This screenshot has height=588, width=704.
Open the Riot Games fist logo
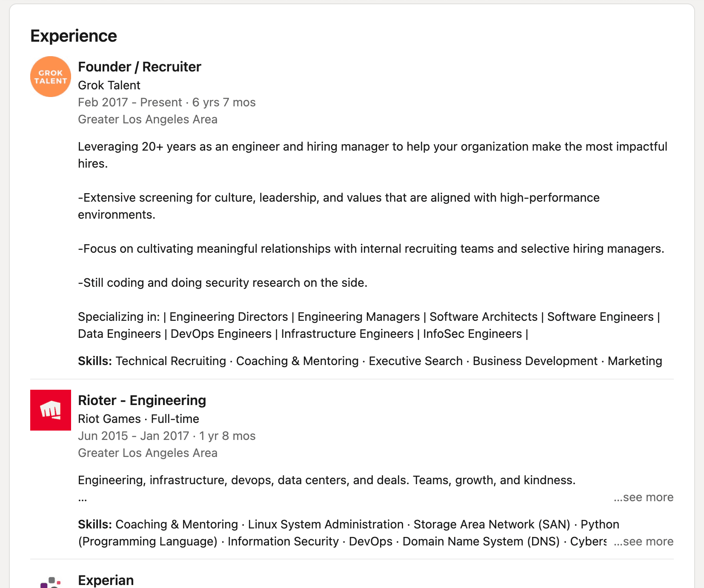tap(51, 410)
